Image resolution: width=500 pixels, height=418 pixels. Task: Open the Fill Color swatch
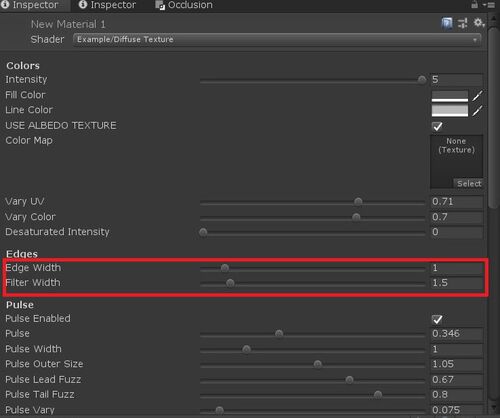pyautogui.click(x=450, y=96)
